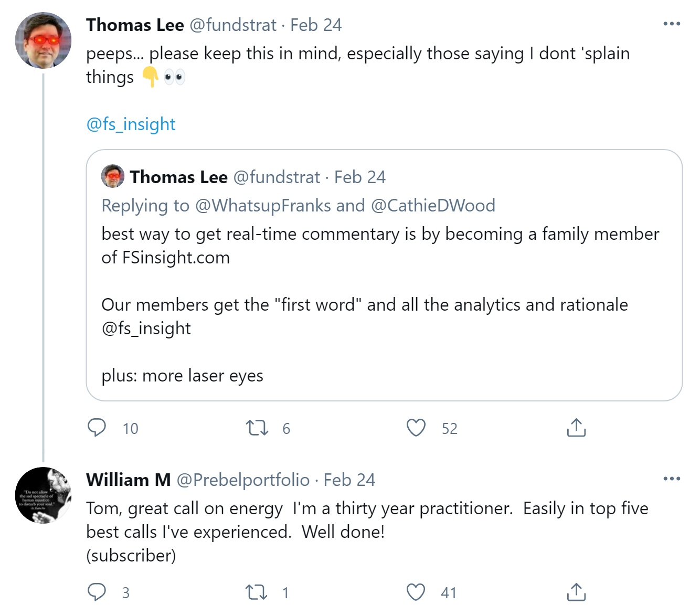Open more options on William M's tweet
The height and width of the screenshot is (615, 700).
pyautogui.click(x=672, y=479)
